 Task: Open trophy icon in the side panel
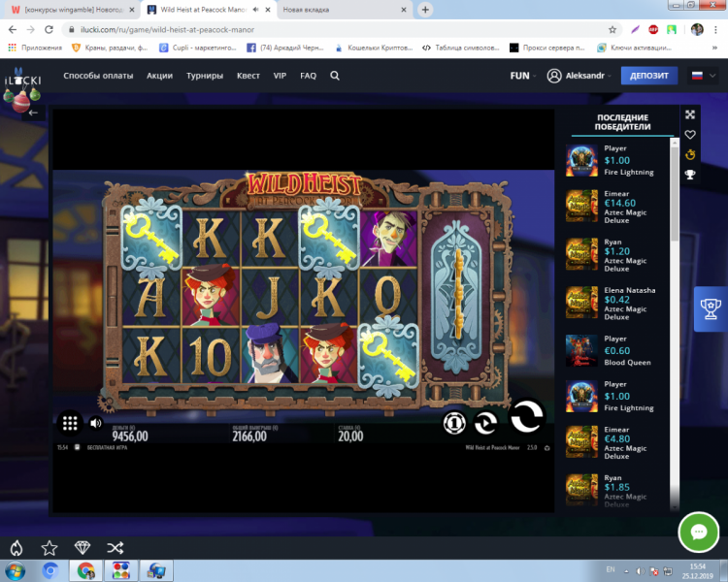(690, 175)
